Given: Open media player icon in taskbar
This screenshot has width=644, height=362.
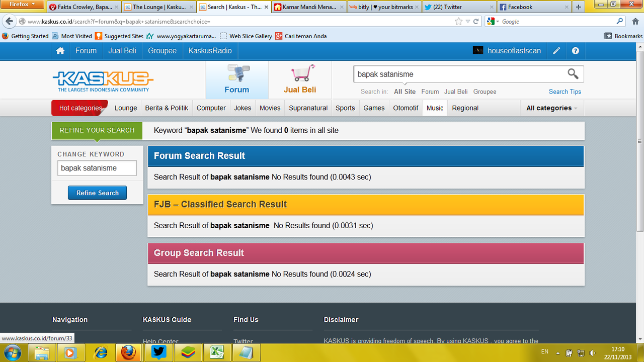Looking at the screenshot, I should [71, 352].
